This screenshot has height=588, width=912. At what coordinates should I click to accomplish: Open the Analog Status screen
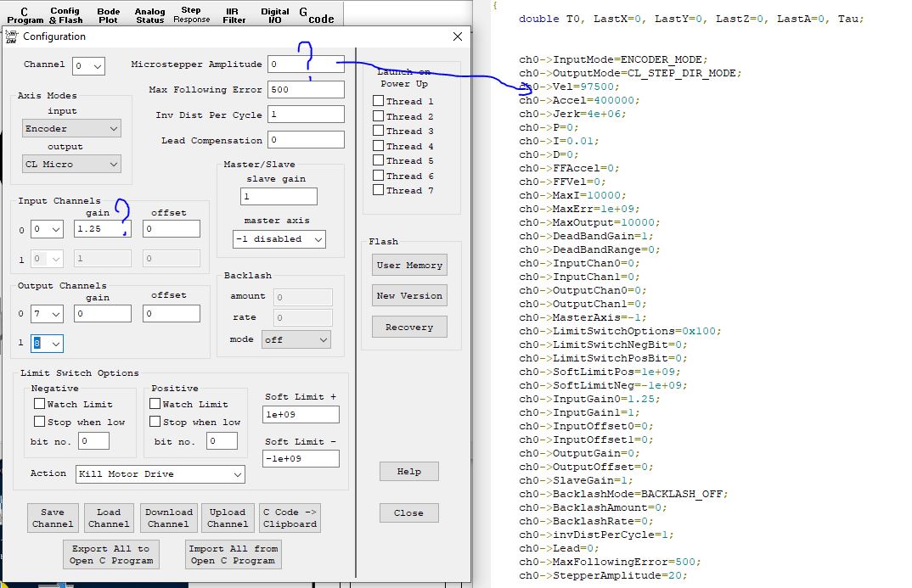(150, 14)
